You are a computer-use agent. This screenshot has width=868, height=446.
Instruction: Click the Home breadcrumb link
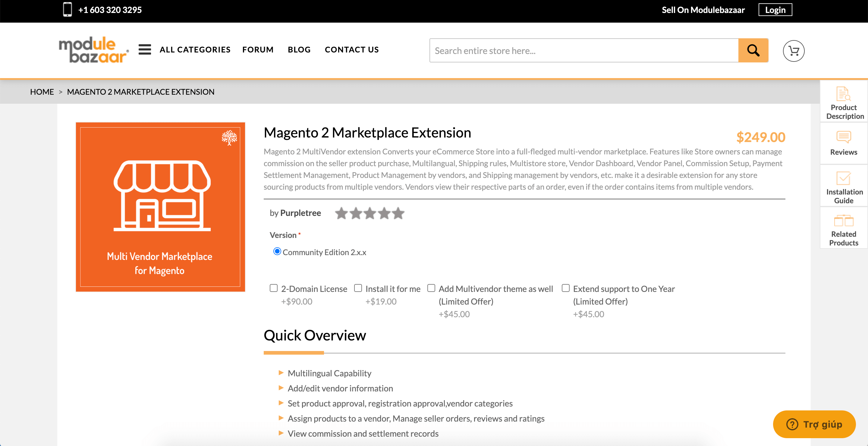pos(42,92)
